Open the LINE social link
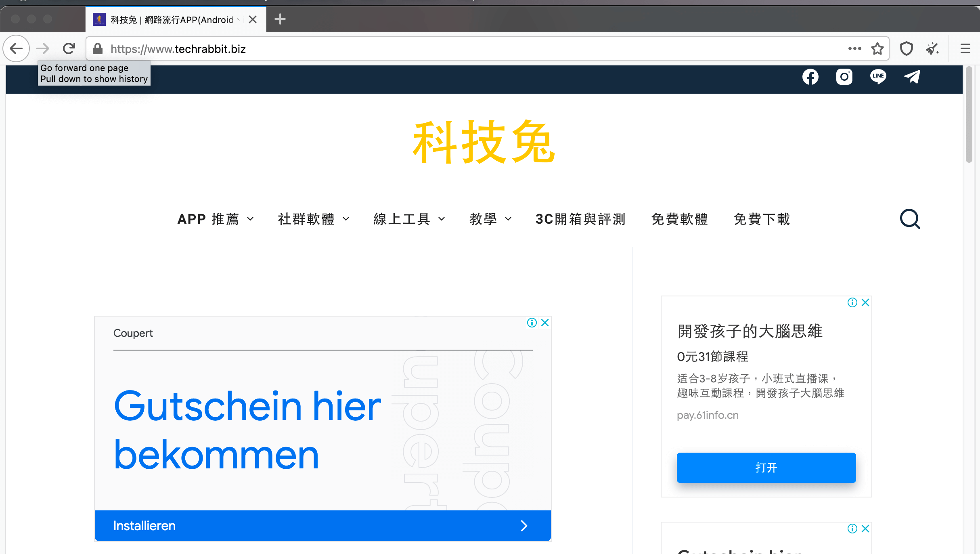The height and width of the screenshot is (554, 980). 878,77
